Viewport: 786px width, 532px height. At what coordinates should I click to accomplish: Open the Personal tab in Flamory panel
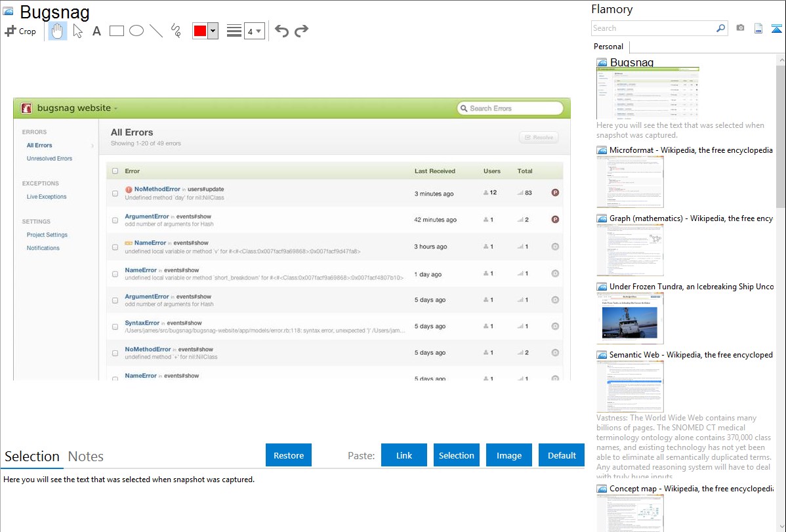[x=608, y=47]
